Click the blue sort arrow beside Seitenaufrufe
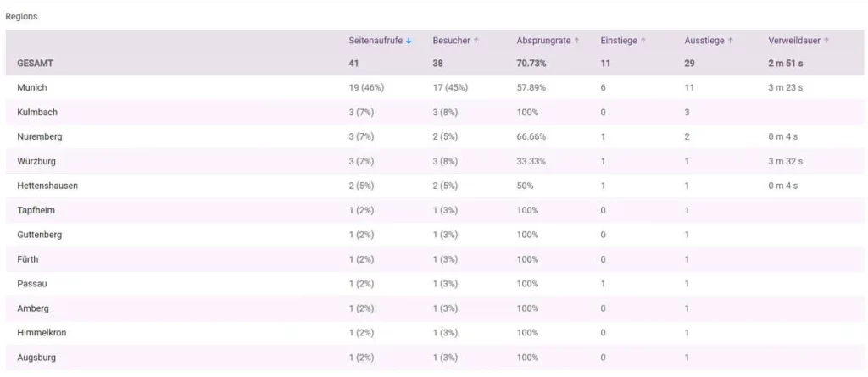This screenshot has width=868, height=377. point(409,41)
